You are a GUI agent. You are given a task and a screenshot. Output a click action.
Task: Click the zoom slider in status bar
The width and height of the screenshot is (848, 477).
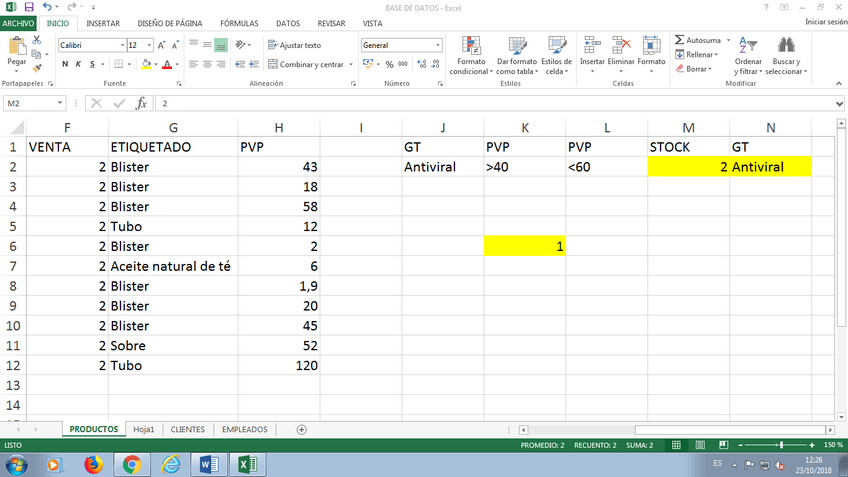click(768, 444)
